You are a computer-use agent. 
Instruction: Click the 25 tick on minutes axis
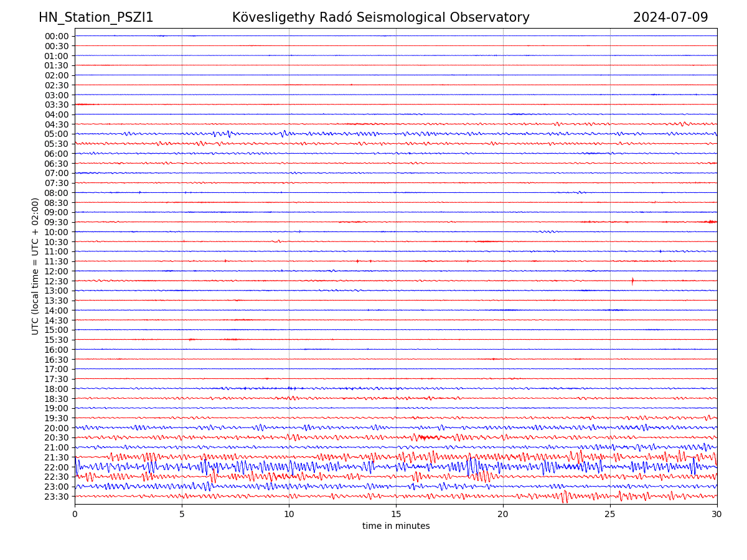(610, 515)
